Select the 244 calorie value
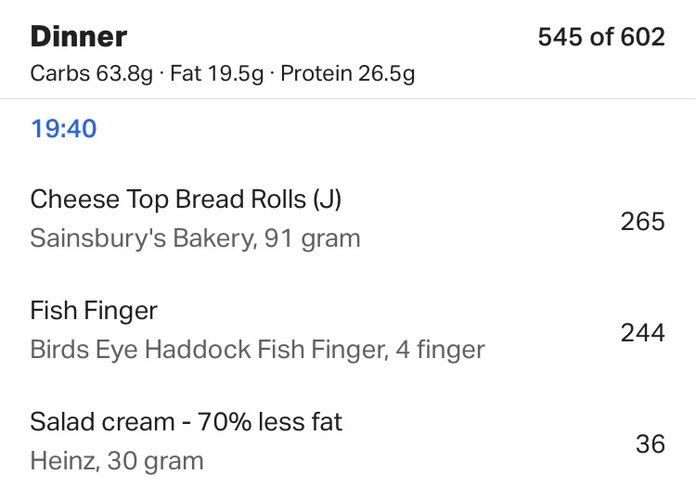Image resolution: width=696 pixels, height=500 pixels. click(642, 333)
